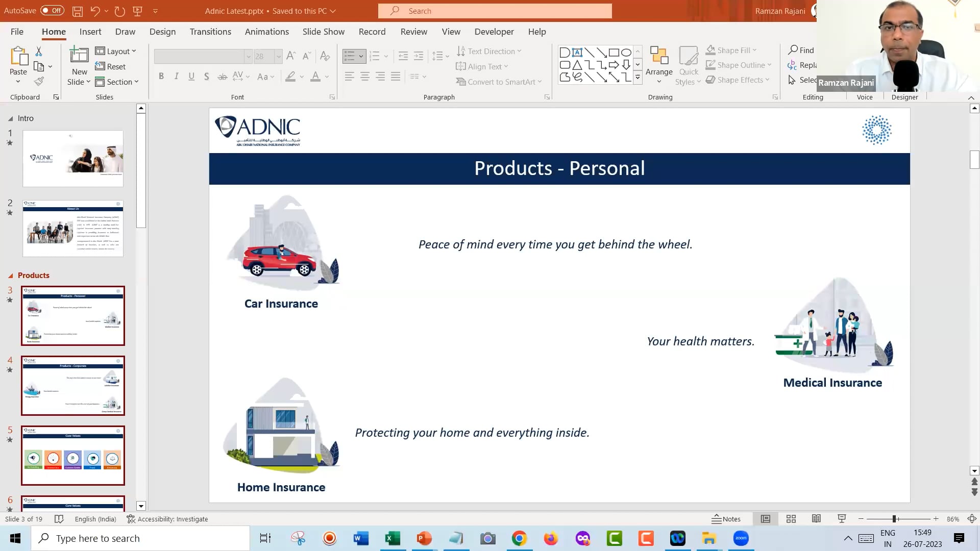Open the Shape Effects dropdown
The height and width of the screenshot is (551, 980).
coord(738,80)
